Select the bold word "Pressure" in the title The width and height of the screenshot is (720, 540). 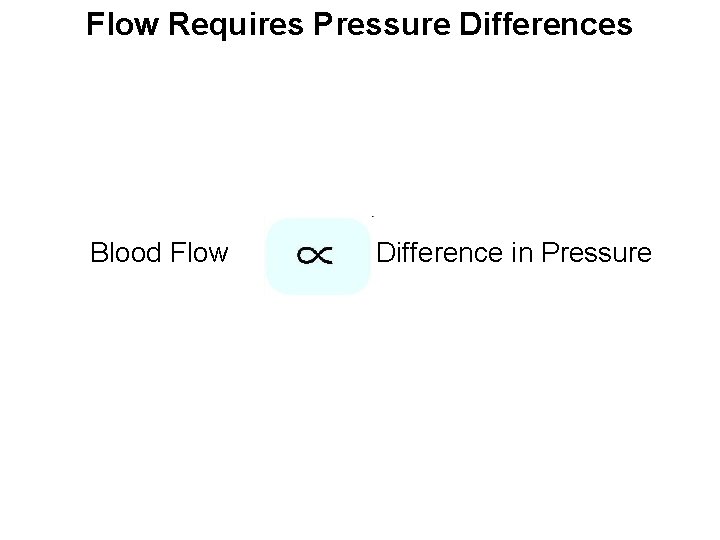pyautogui.click(x=382, y=24)
